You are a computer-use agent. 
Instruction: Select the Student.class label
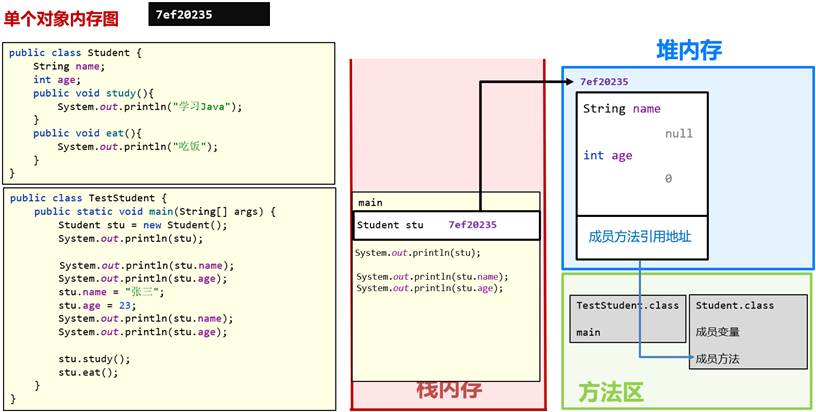[x=735, y=305]
